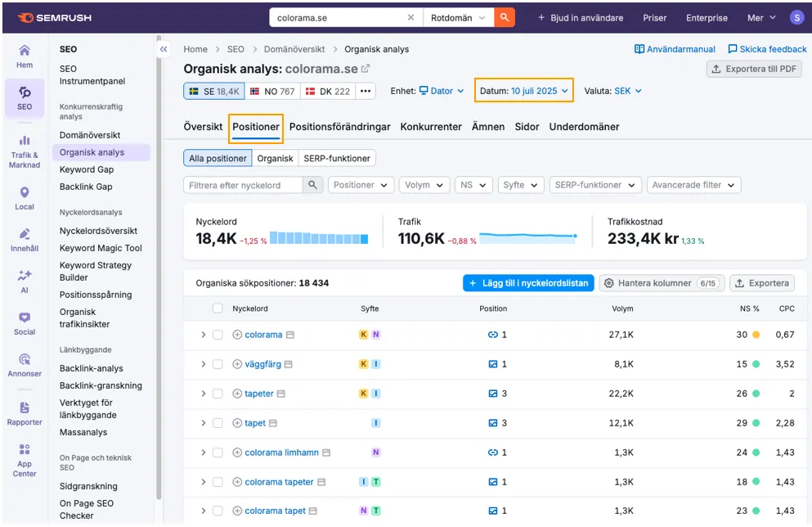
Task: Click link icon in colorama position cell
Action: click(x=493, y=335)
